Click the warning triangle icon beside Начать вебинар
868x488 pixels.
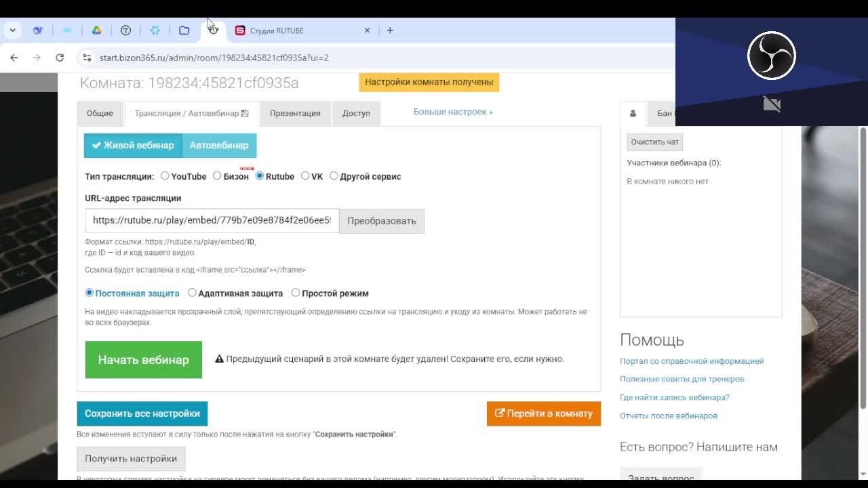219,359
